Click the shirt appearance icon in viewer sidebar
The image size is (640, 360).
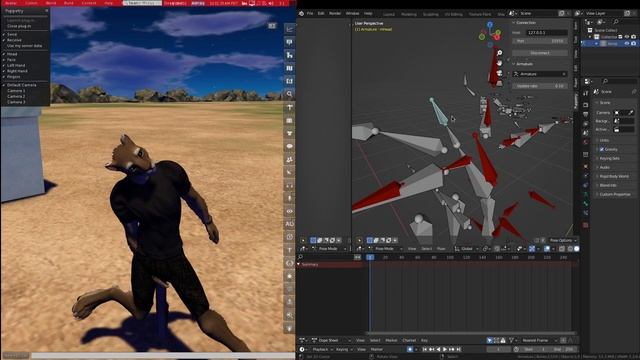click(x=289, y=133)
